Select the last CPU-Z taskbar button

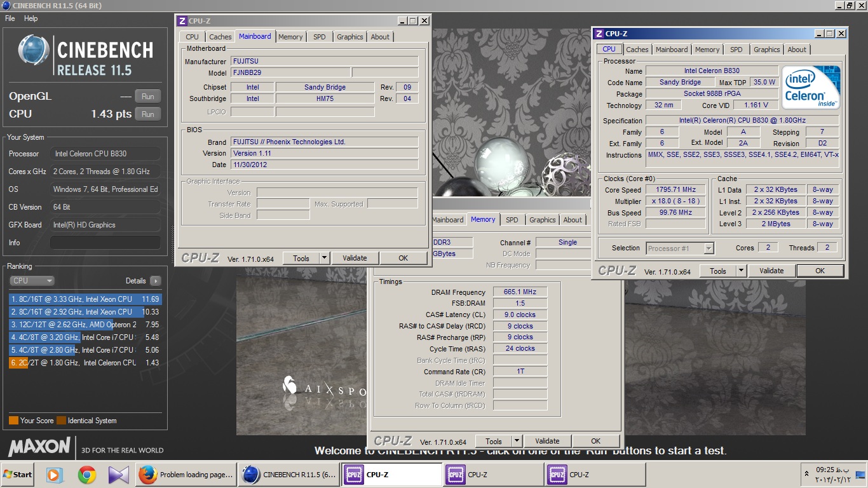coord(595,475)
